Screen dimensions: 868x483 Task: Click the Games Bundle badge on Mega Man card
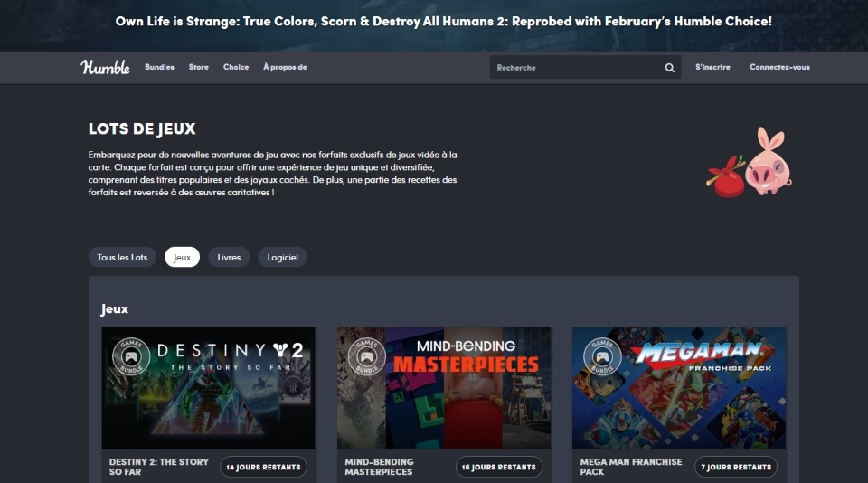(602, 357)
